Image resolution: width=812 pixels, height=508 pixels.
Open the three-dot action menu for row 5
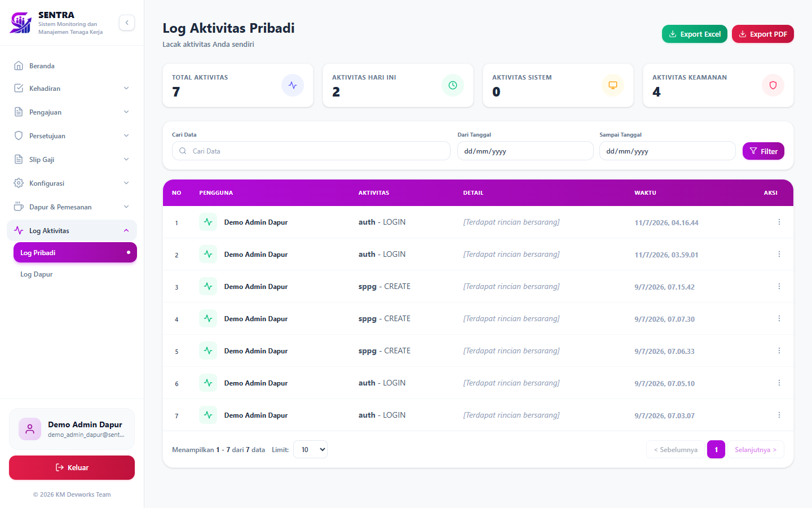coord(779,351)
